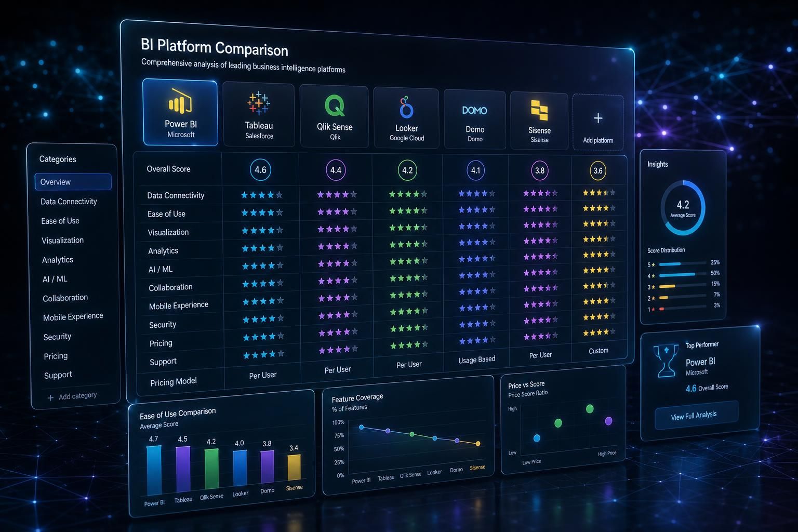
Task: Click the BI Platform Comparison title
Action: pos(214,47)
